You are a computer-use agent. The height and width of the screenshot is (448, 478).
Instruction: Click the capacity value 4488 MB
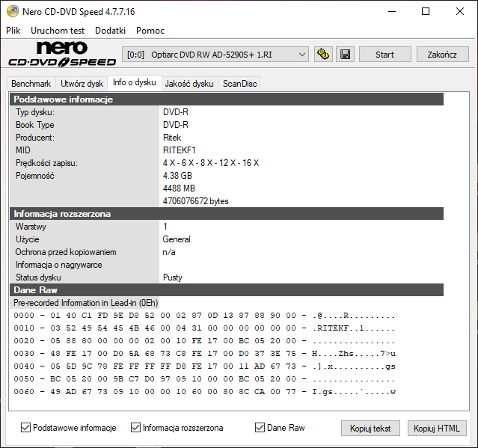[x=179, y=188]
